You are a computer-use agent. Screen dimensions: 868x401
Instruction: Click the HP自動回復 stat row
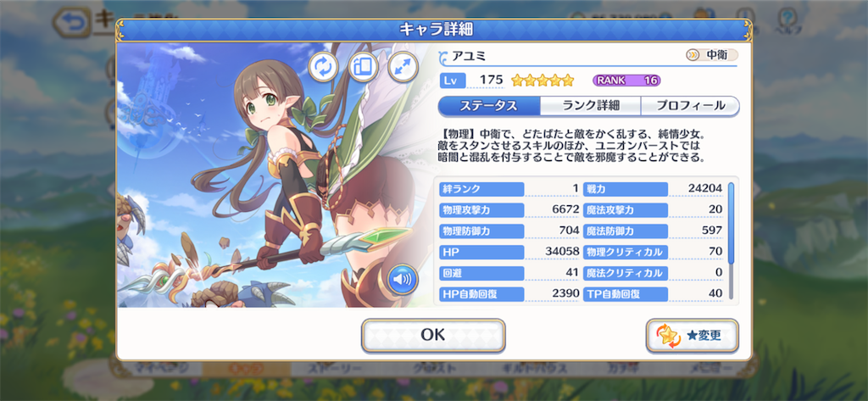509,293
